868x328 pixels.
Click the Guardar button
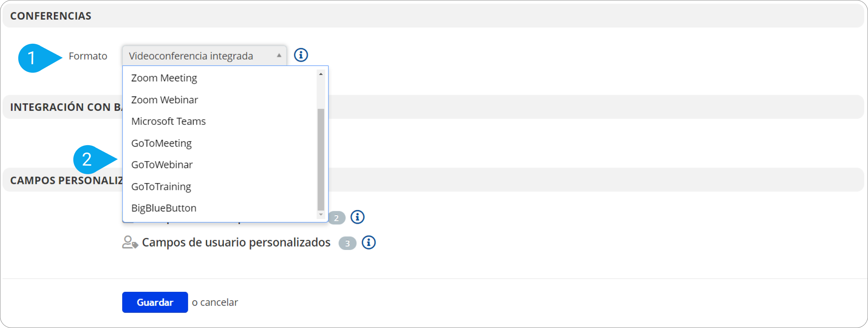tap(155, 302)
